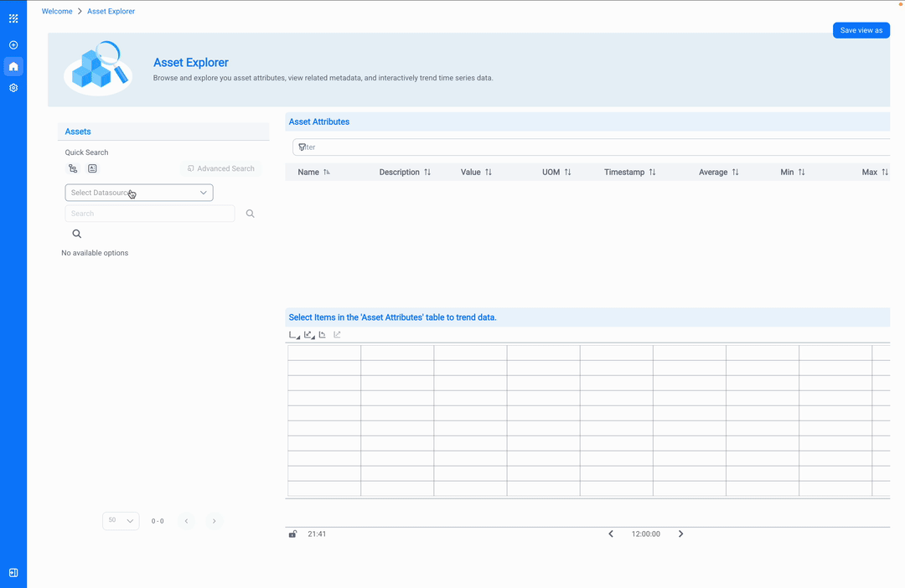
Task: Toggle Timestamp column sorting
Action: (x=653, y=172)
